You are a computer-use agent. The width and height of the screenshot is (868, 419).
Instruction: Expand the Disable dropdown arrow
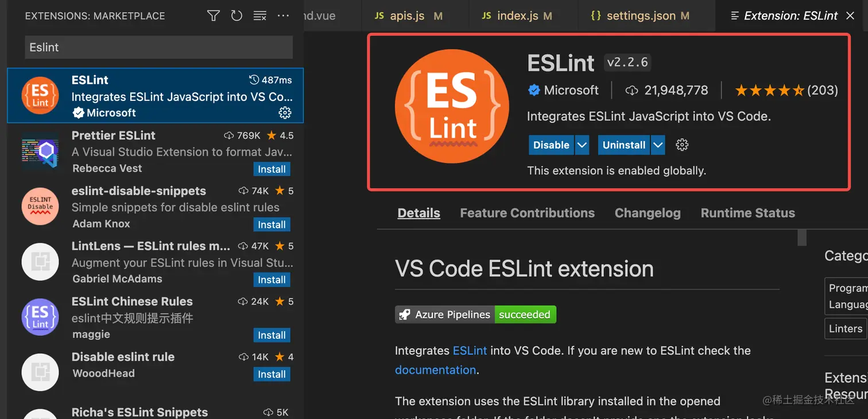point(582,145)
